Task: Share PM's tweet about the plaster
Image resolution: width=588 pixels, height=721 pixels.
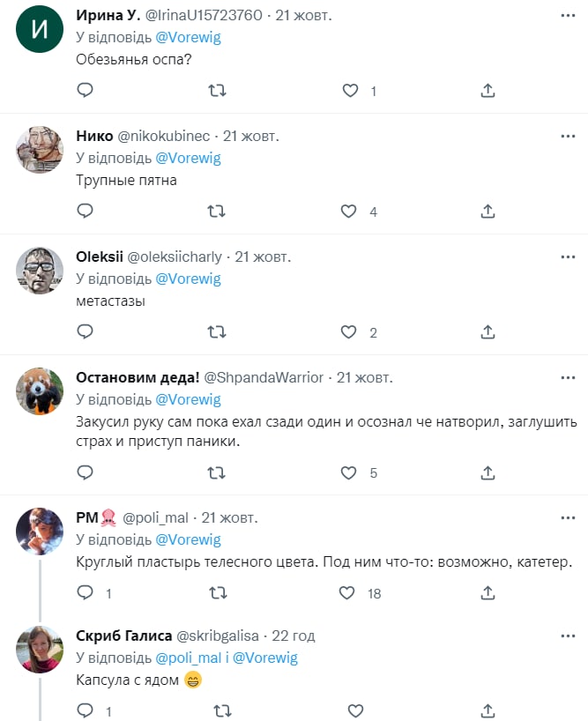Action: pyautogui.click(x=488, y=593)
